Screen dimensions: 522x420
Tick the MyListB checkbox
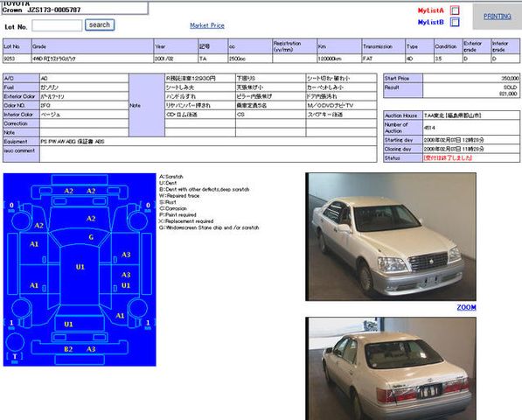click(x=455, y=22)
